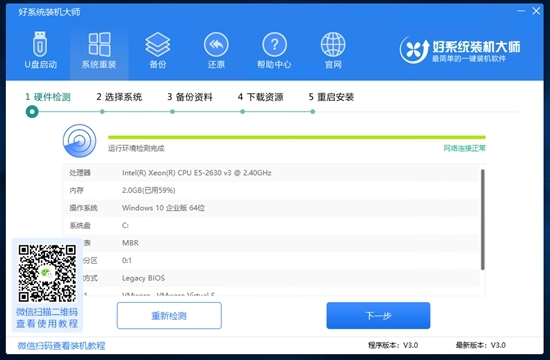Close the installer window
The height and width of the screenshot is (360, 550).
[x=536, y=11]
